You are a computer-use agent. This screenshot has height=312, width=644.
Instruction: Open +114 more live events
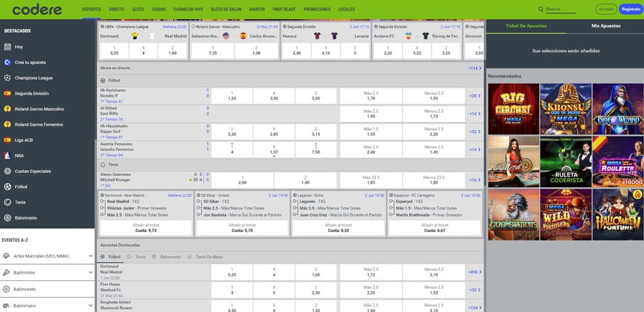coord(475,68)
